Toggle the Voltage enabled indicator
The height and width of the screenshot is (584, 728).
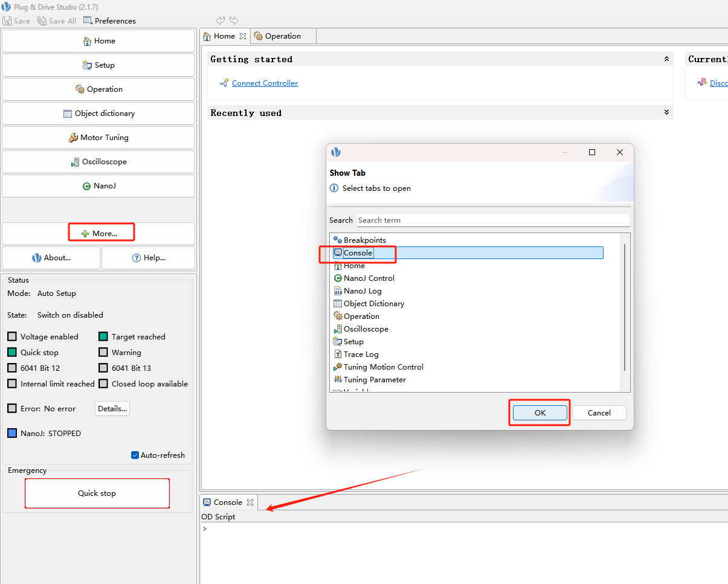12,336
